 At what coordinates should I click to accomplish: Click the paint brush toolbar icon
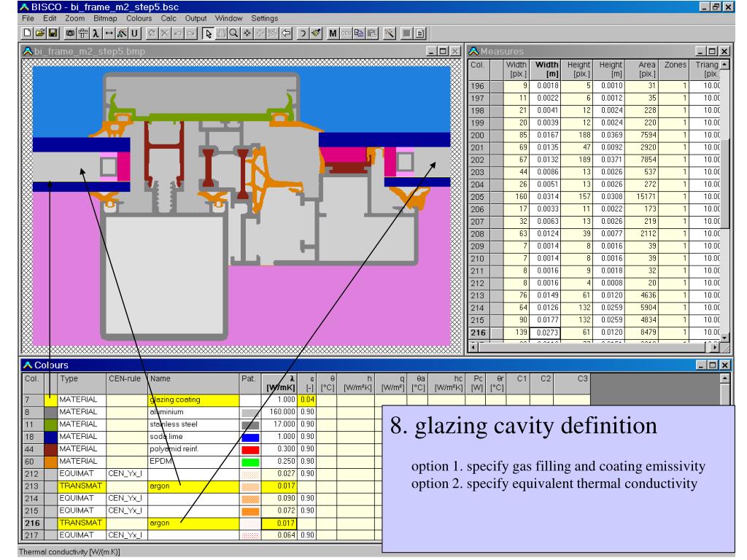[316, 34]
